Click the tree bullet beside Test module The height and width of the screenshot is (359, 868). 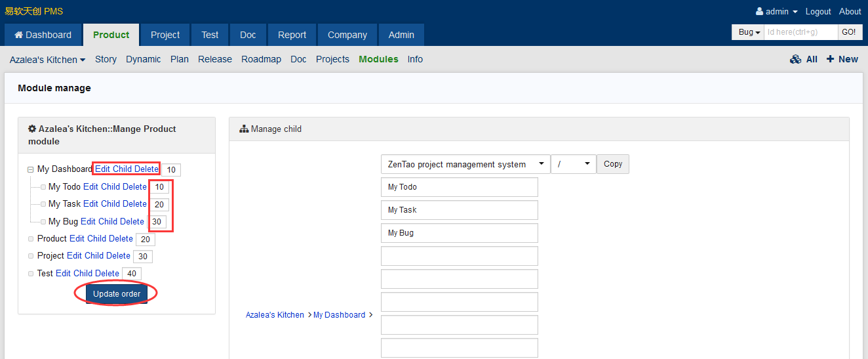tap(31, 274)
